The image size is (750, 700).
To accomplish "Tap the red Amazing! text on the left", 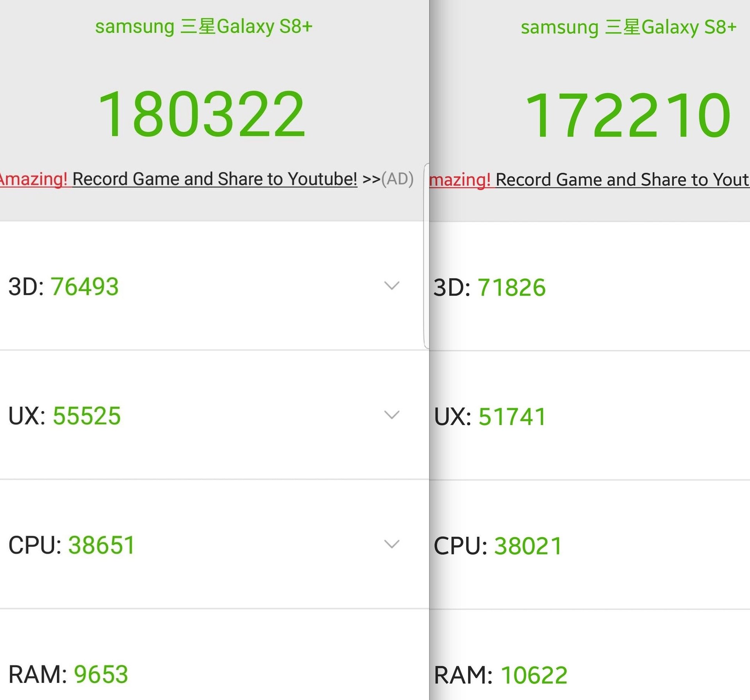I will point(34,179).
